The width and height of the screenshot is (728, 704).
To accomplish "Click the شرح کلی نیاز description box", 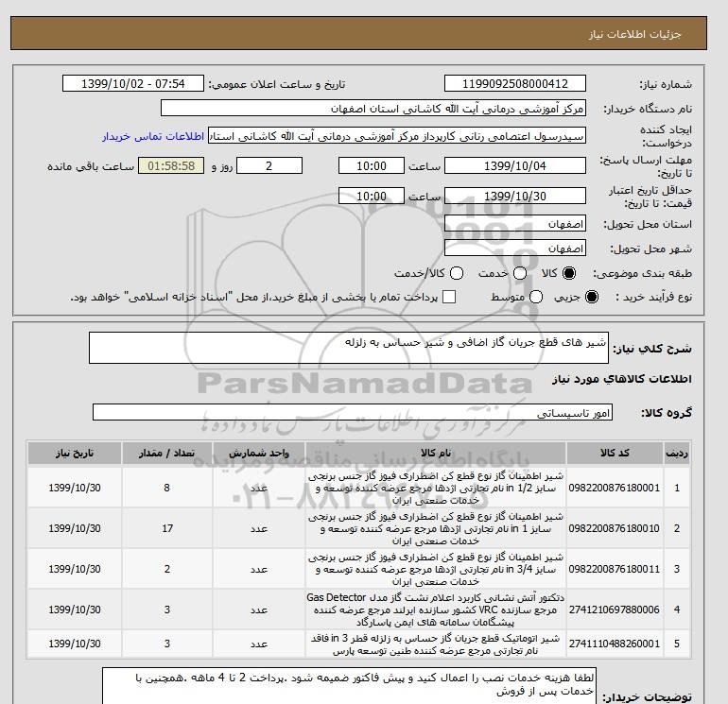I will pyautogui.click(x=349, y=348).
